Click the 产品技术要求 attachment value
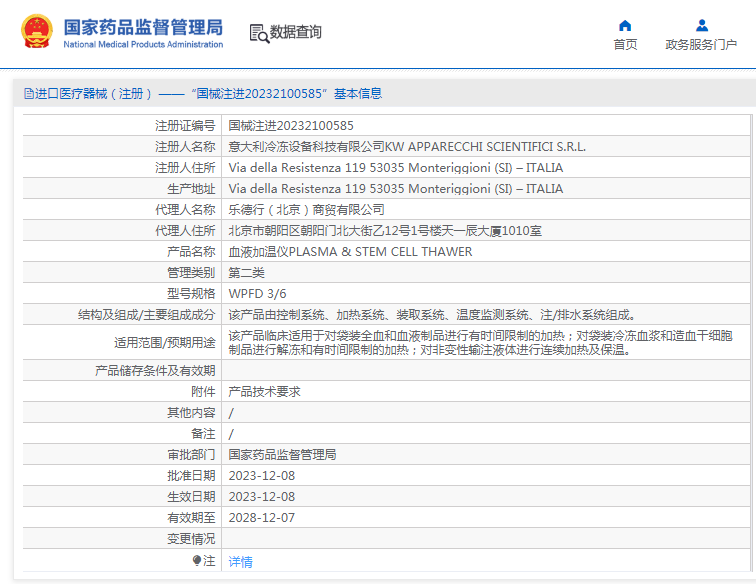This screenshot has width=756, height=584. pyautogui.click(x=264, y=392)
